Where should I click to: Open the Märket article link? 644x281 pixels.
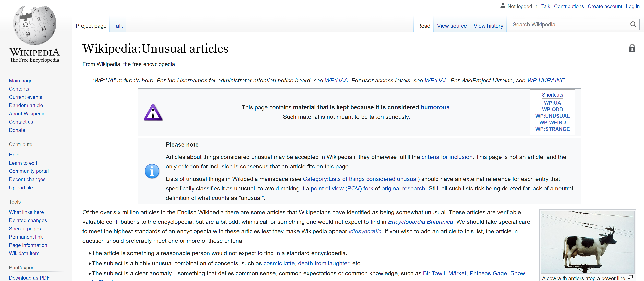(457, 273)
